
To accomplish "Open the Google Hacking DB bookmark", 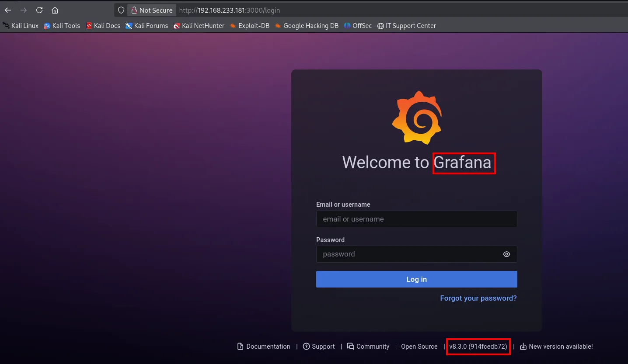I will (307, 26).
